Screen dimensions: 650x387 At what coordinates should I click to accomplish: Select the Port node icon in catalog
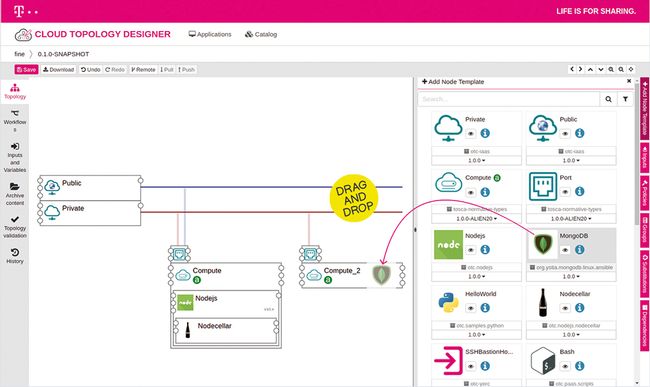(543, 186)
